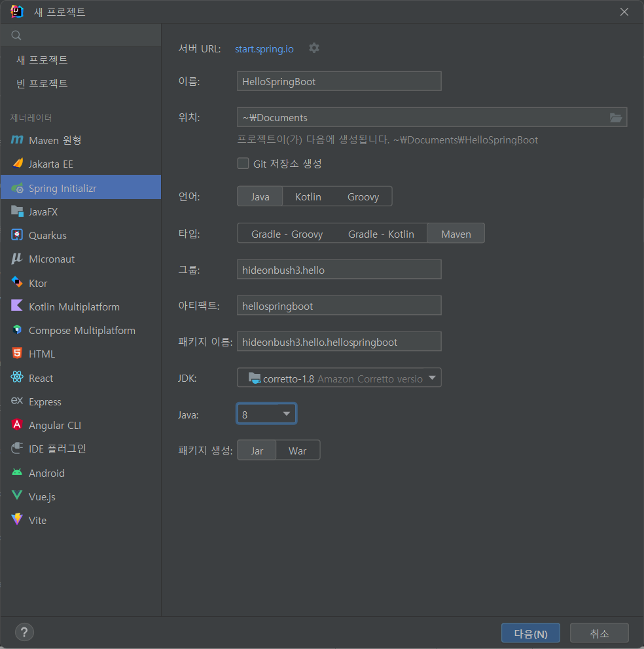
Task: Click the Vue.js V icon
Action: (x=17, y=496)
